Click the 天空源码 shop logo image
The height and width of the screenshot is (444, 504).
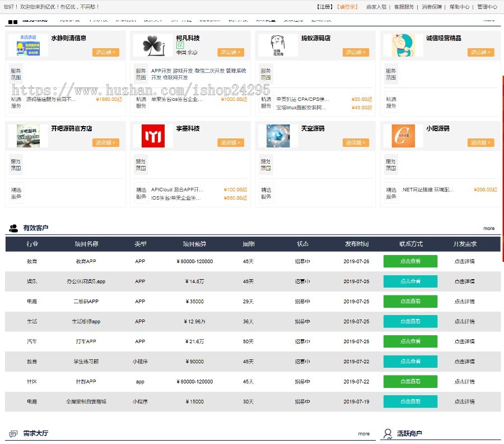(x=277, y=136)
